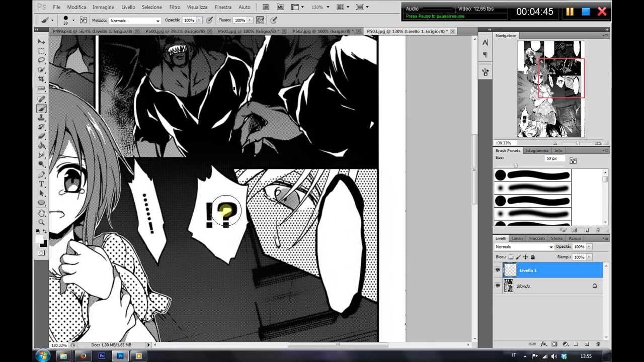
Task: Toggle tablet pressure controls size
Action: pyautogui.click(x=274, y=20)
